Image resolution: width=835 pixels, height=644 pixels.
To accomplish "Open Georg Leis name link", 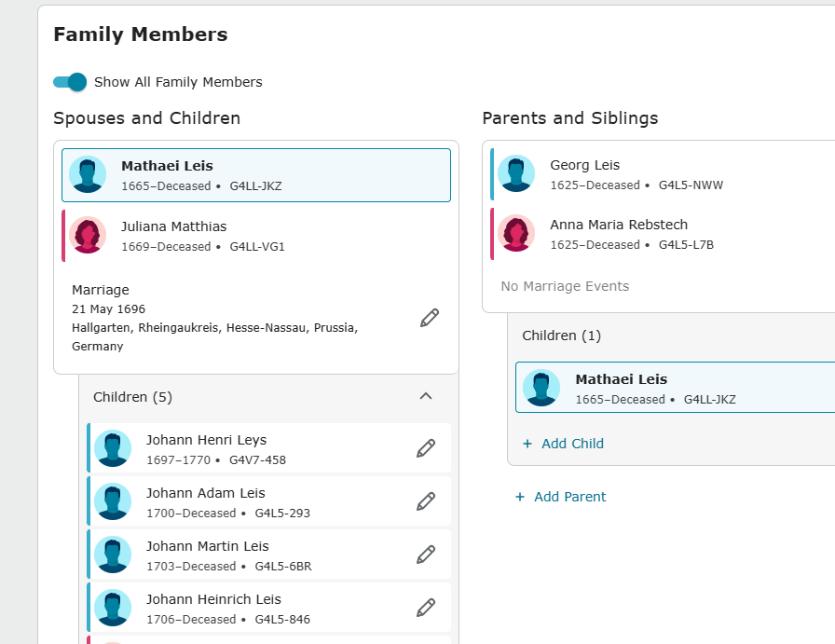I will pyautogui.click(x=584, y=165).
